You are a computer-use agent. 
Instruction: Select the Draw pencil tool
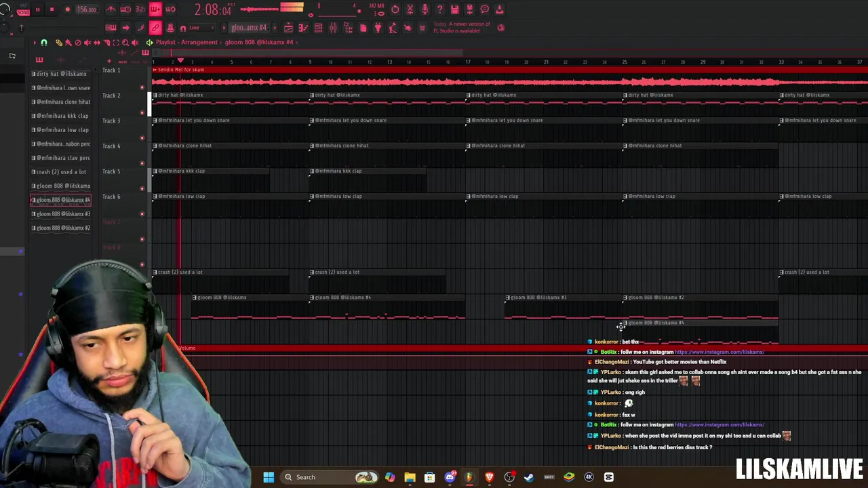tap(59, 42)
